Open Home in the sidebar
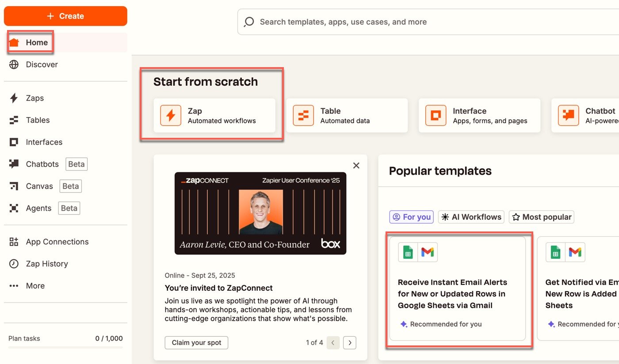Screen dimensions: 619x364 click(x=65, y=42)
